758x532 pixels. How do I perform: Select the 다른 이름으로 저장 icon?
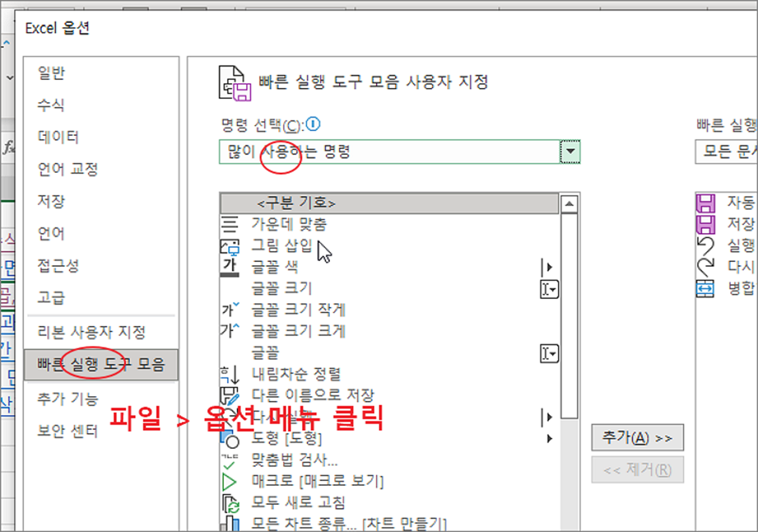click(230, 396)
